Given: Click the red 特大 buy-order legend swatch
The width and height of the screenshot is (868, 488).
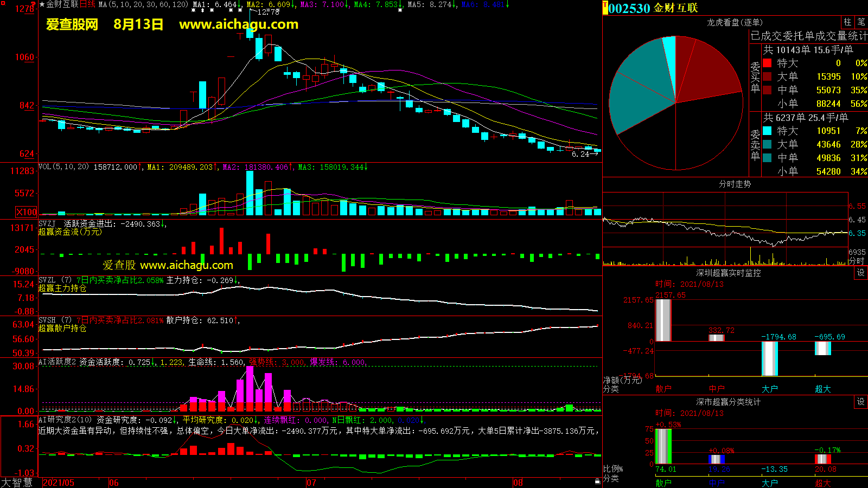Looking at the screenshot, I should (767, 63).
